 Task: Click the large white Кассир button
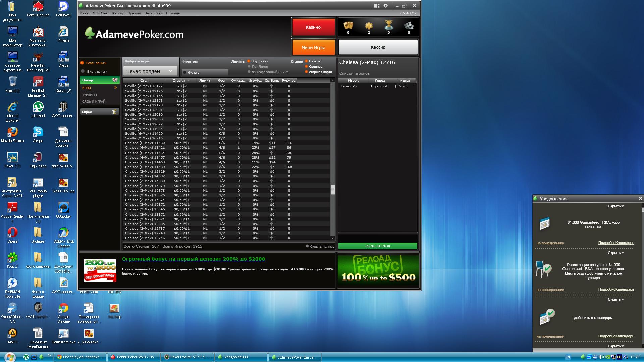(378, 47)
